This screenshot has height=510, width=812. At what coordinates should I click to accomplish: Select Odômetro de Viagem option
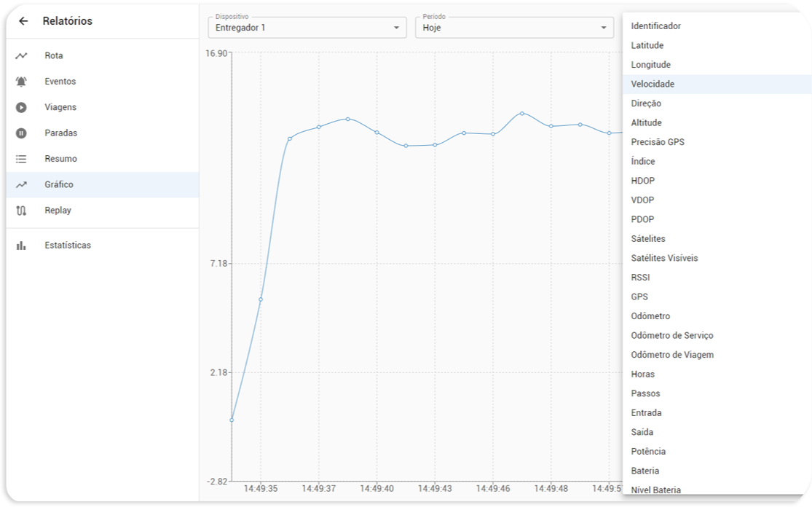click(x=671, y=355)
